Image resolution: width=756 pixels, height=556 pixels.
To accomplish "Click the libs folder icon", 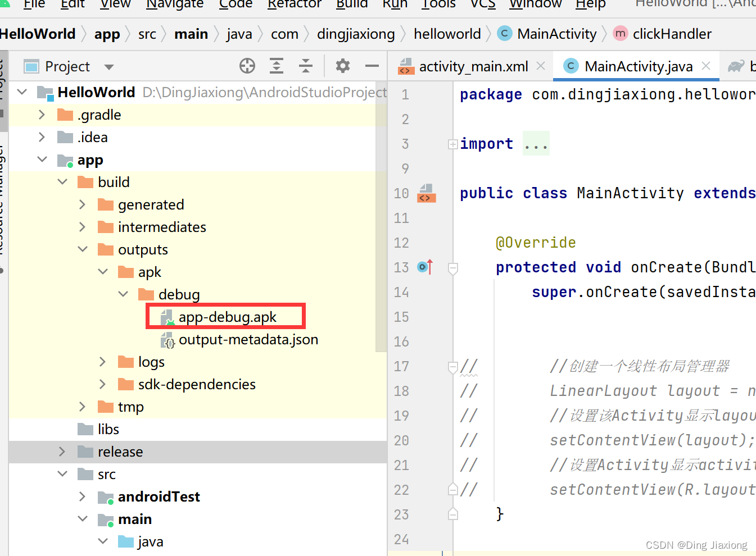I will [x=85, y=429].
